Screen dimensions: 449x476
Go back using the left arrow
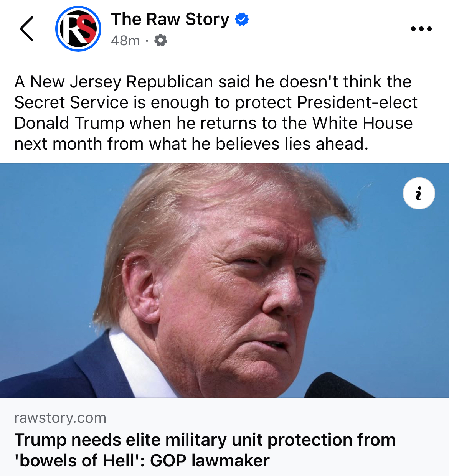tap(27, 29)
